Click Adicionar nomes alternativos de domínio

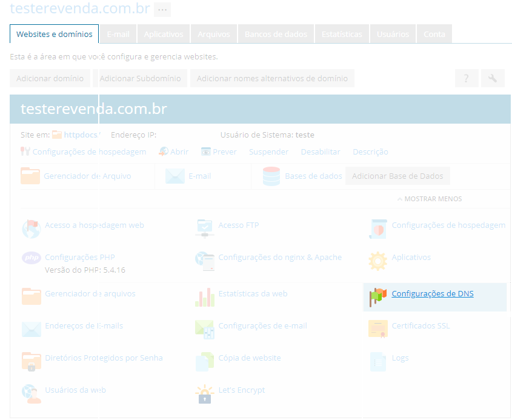pyautogui.click(x=272, y=78)
